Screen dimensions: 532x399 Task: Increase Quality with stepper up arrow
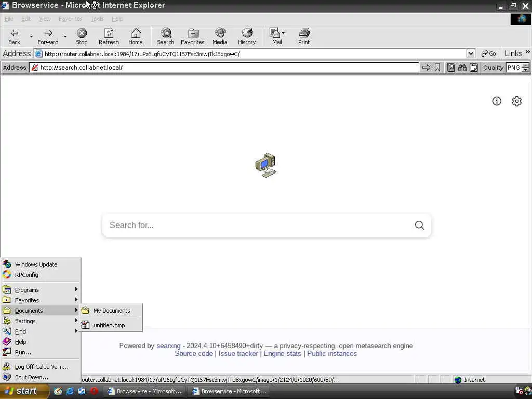pyautogui.click(x=525, y=65)
